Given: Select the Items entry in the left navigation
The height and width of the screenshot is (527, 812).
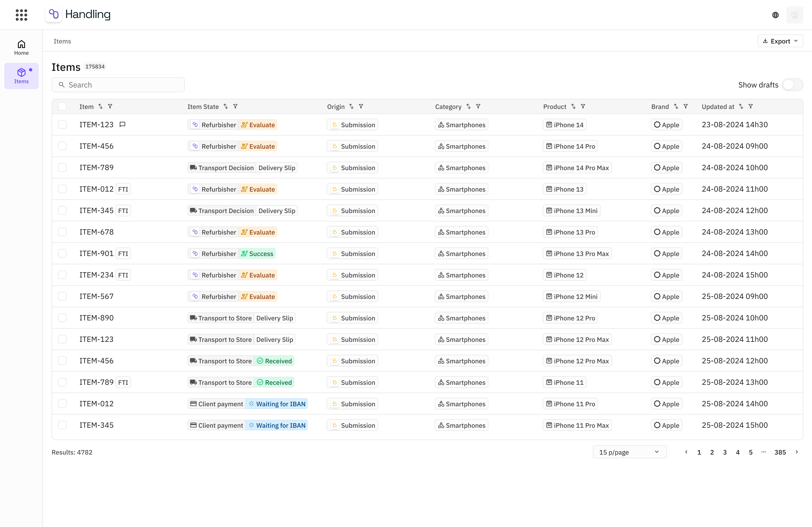Looking at the screenshot, I should click(21, 75).
